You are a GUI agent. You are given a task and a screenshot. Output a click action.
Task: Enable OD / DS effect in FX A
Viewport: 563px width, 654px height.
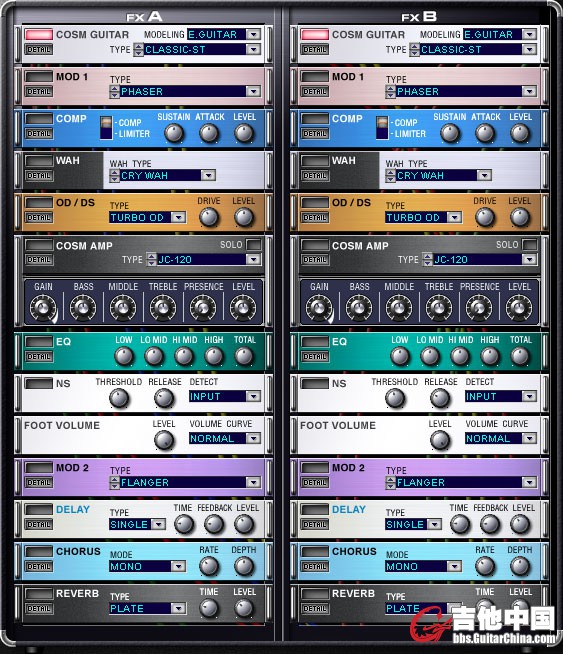[39, 203]
